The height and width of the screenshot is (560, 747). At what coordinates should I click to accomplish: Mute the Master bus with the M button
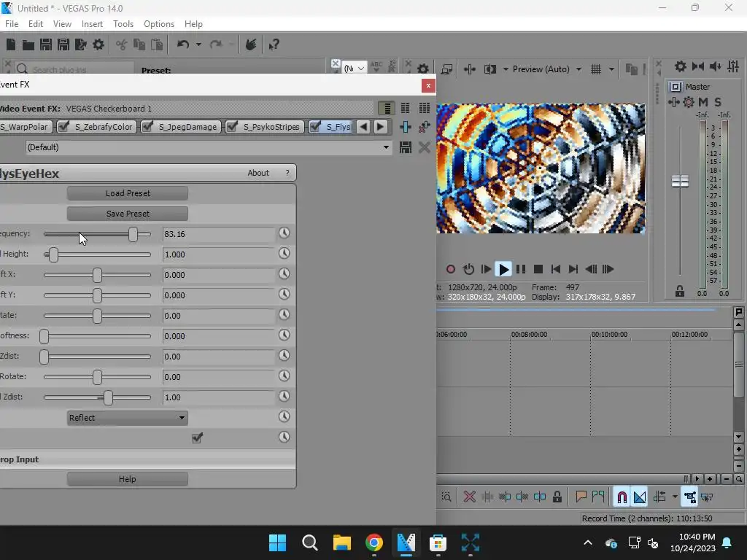(703, 102)
